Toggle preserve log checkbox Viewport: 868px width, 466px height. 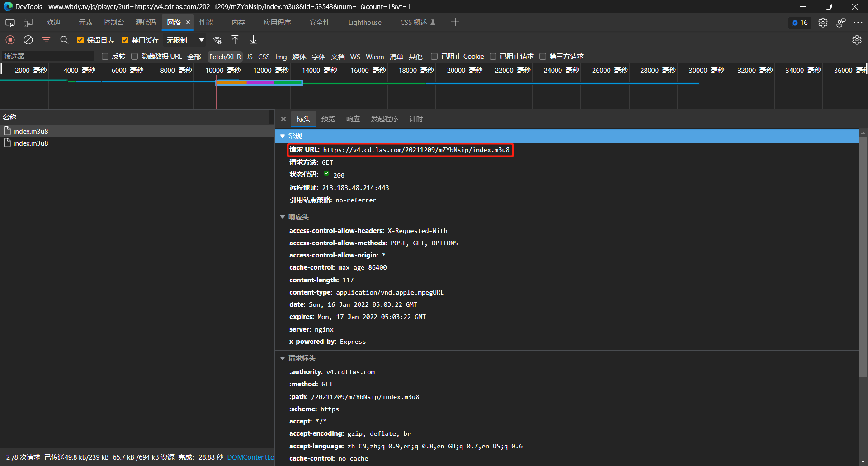80,40
